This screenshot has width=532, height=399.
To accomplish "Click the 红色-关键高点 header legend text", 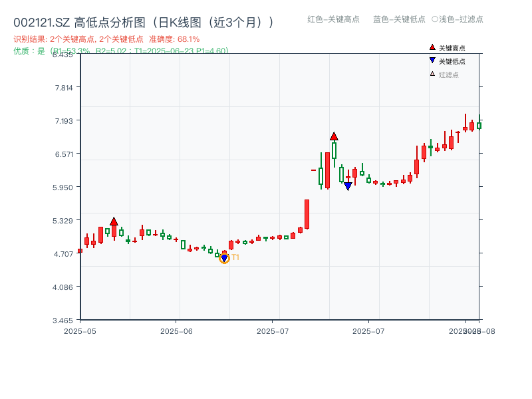I will point(333,19).
